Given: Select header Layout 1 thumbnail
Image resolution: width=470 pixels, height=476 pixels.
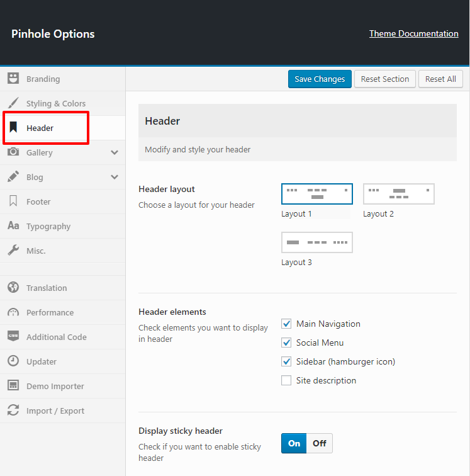Looking at the screenshot, I should (316, 194).
